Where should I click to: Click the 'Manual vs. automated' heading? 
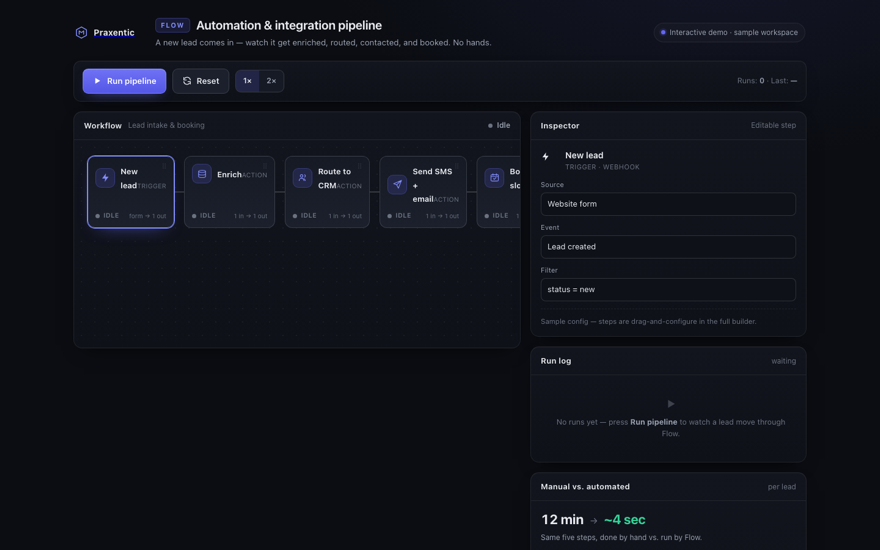[585, 487]
